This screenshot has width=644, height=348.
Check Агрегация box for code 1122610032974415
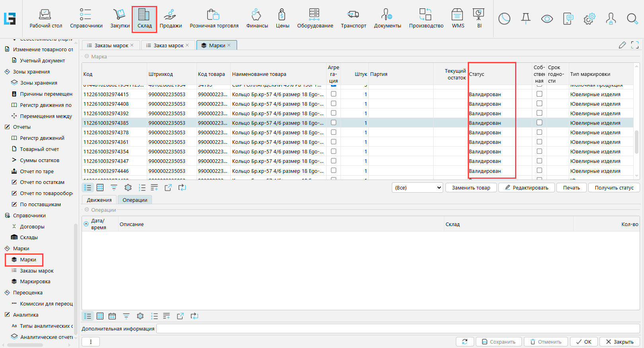[333, 94]
